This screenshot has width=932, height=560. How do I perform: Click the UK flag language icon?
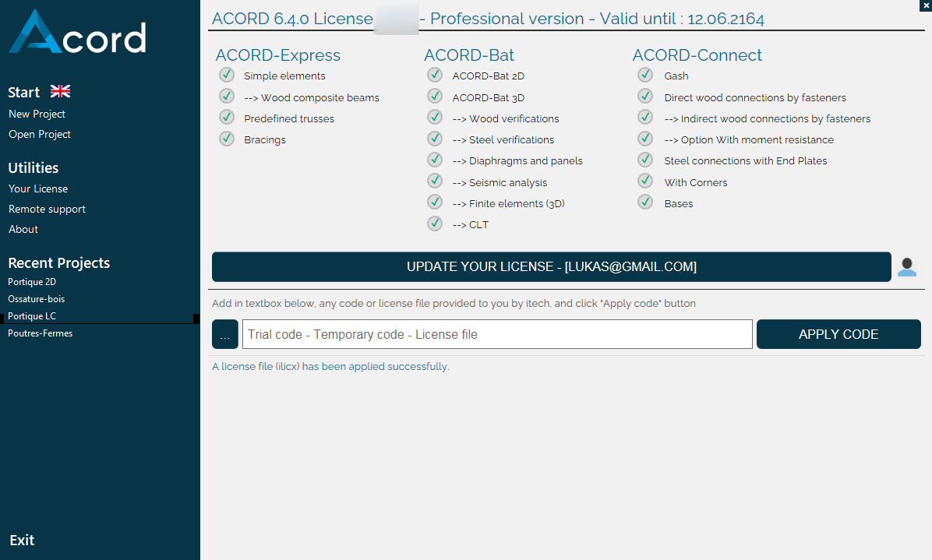pos(60,91)
